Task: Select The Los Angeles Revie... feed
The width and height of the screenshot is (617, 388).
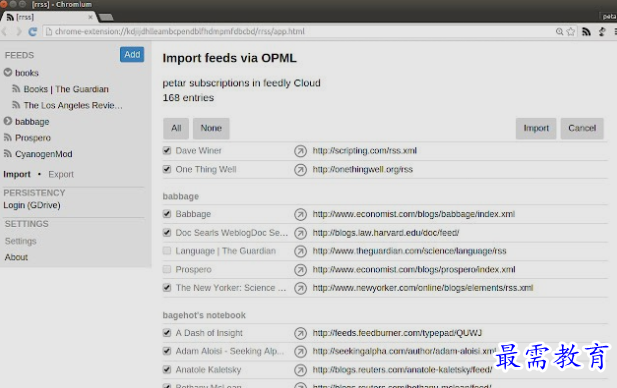Action: [73, 105]
